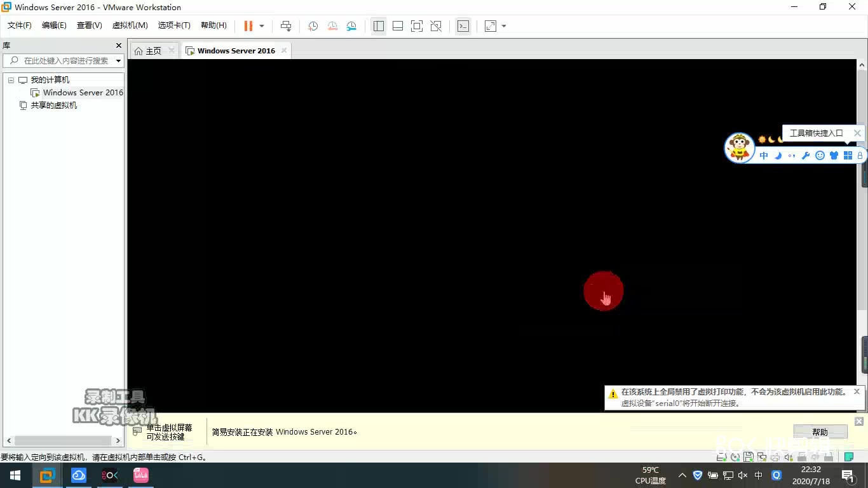The height and width of the screenshot is (488, 868).
Task: Close the 主页 tab
Action: [171, 51]
